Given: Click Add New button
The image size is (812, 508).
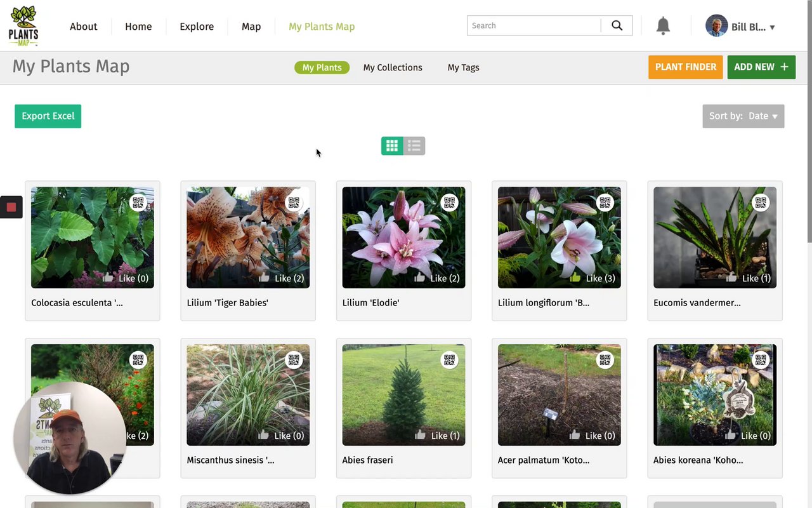Looking at the screenshot, I should tap(761, 67).
